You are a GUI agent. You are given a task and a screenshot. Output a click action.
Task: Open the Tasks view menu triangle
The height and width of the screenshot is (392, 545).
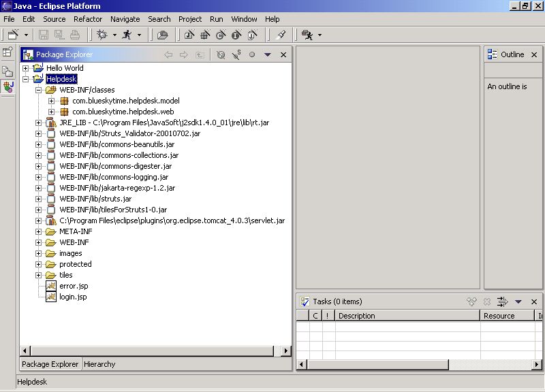pos(518,301)
